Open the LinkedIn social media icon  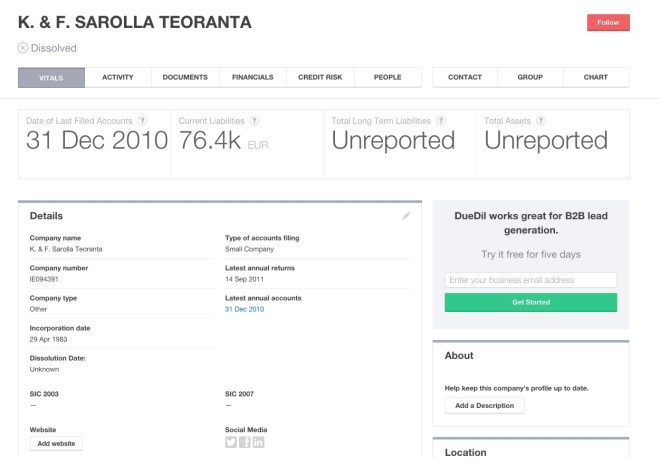(259, 443)
